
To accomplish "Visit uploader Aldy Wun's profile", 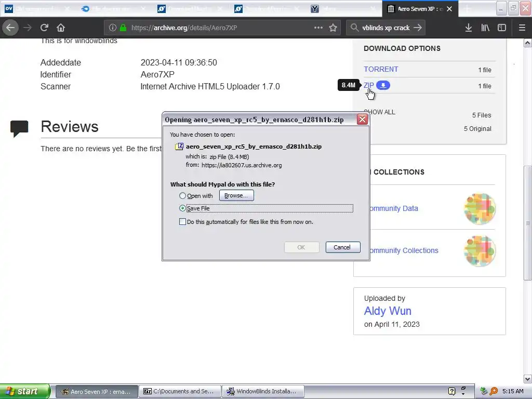I will coord(388,311).
